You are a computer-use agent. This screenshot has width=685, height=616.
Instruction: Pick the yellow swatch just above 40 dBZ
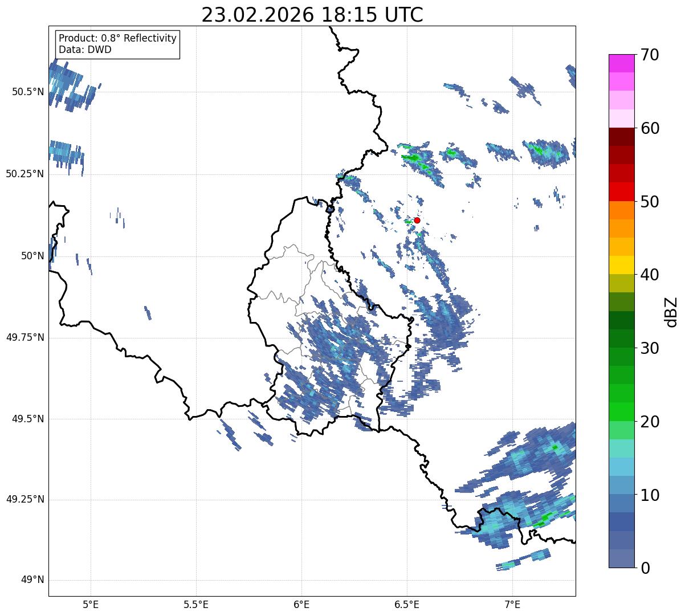point(621,265)
